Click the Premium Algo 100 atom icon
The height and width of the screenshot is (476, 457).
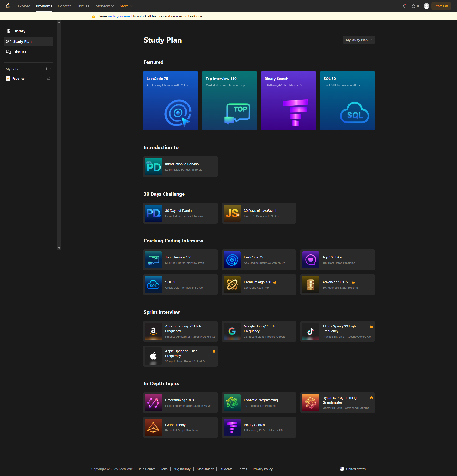[x=232, y=285]
